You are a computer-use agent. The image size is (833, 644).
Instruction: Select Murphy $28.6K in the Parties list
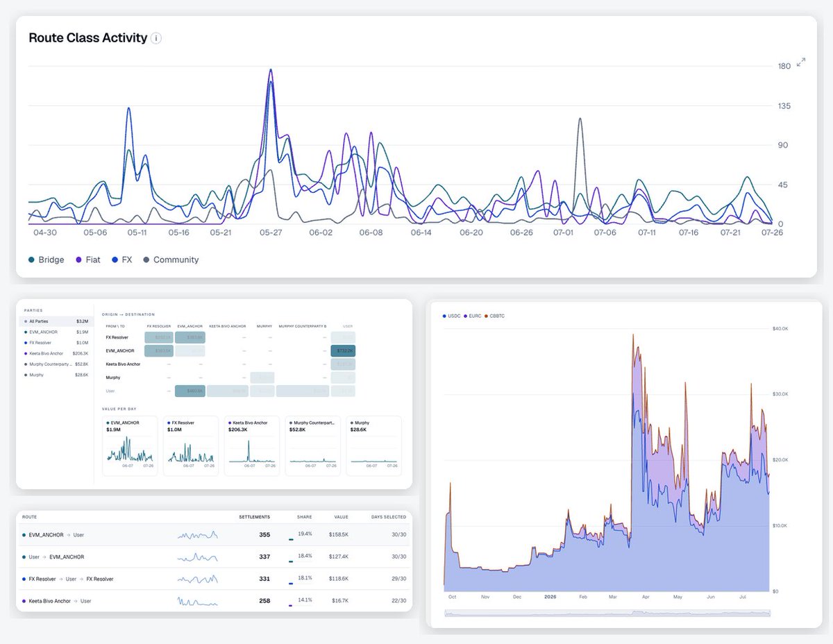pyautogui.click(x=56, y=374)
